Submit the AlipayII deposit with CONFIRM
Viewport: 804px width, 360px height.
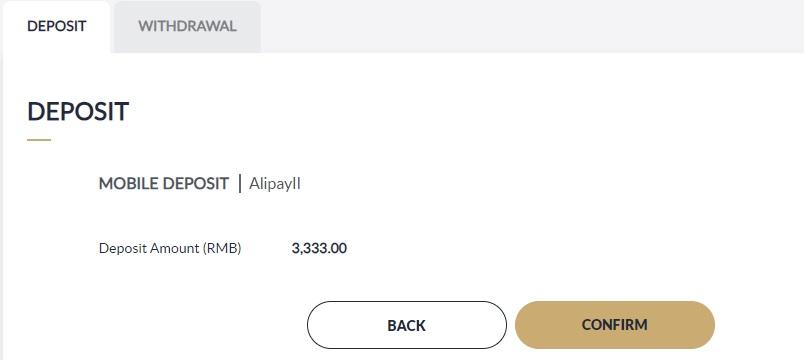point(614,325)
